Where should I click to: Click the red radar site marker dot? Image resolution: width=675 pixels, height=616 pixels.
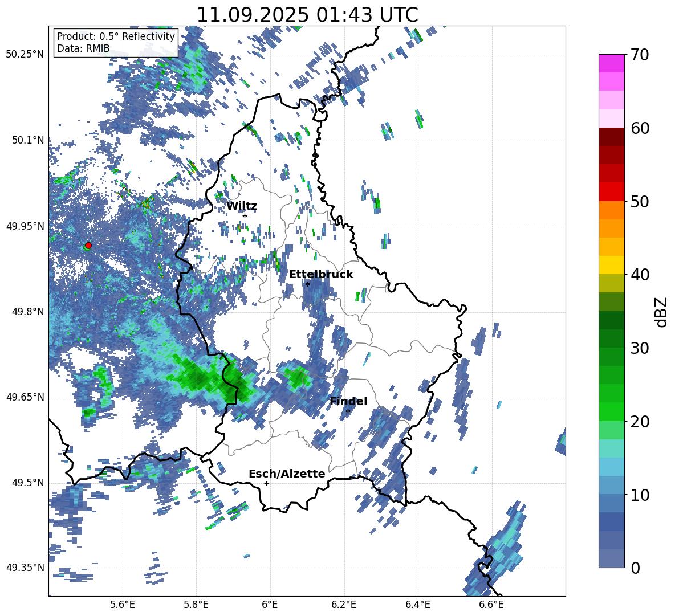(x=88, y=245)
